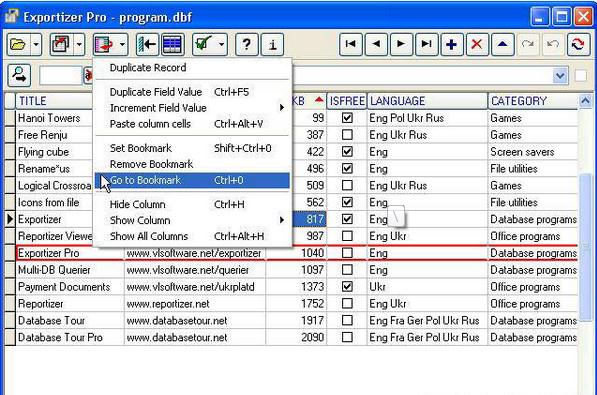Click the blue up-triangle edit icon
597x395 pixels.
[503, 45]
